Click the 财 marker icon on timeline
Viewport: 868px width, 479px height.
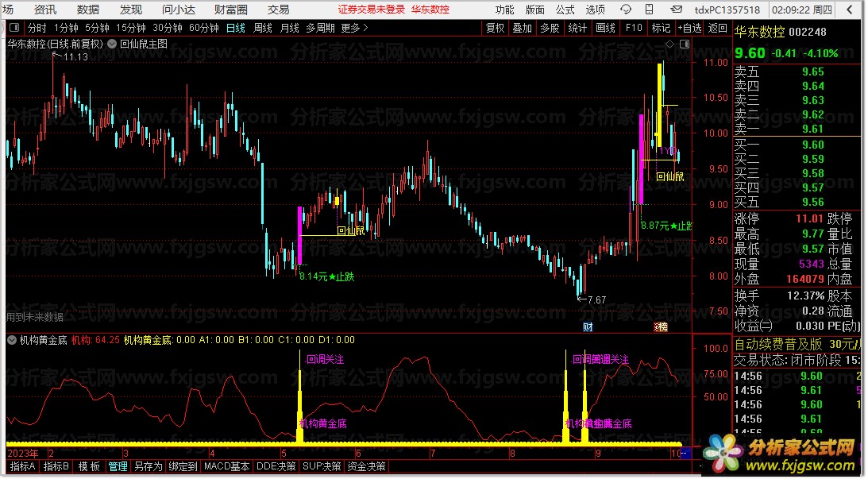click(x=588, y=327)
